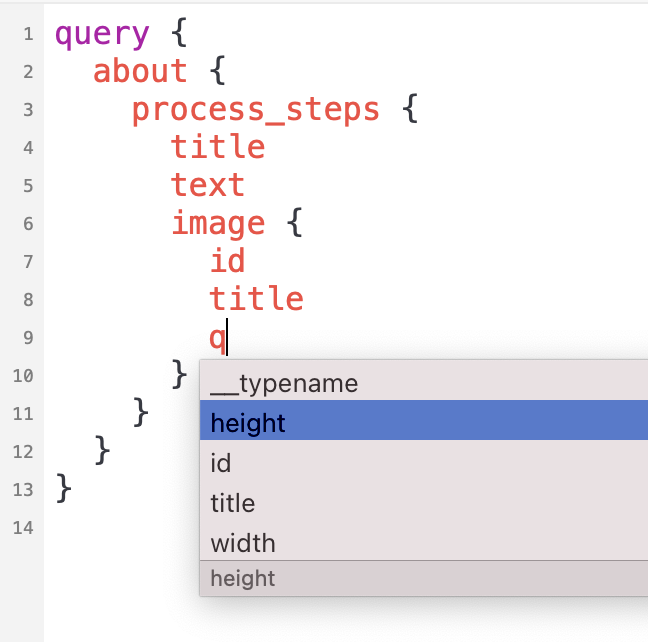The width and height of the screenshot is (648, 642).
Task: Place cursor after q on line 9
Action: click(x=227, y=338)
